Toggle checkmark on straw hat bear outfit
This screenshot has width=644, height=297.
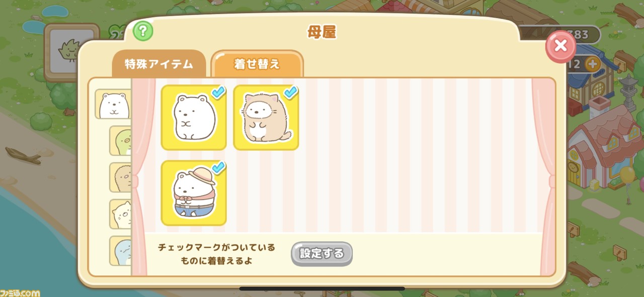(218, 167)
